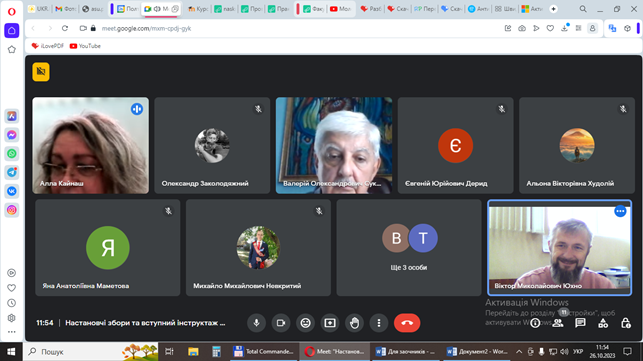Open Telegram in Opera sidebar
The width and height of the screenshot is (643, 361).
pos(11,172)
